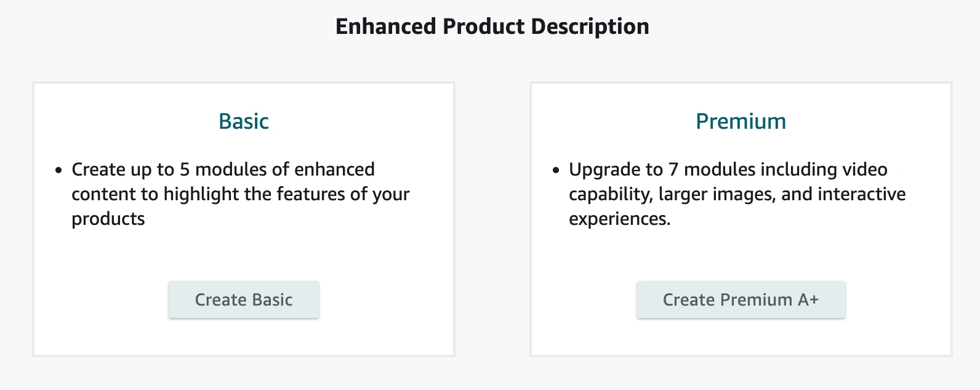Click "capability, larger images" line in Premium

(x=737, y=194)
